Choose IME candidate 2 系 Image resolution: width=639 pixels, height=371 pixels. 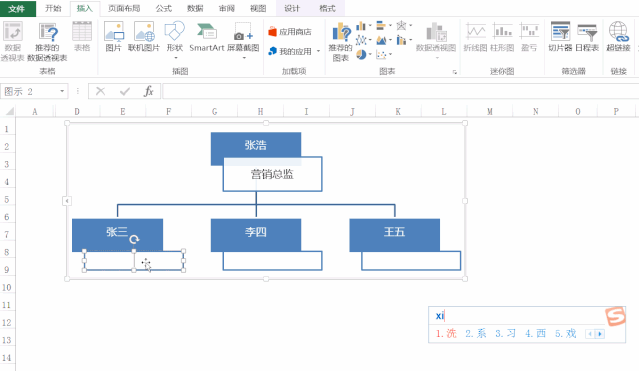tap(476, 333)
